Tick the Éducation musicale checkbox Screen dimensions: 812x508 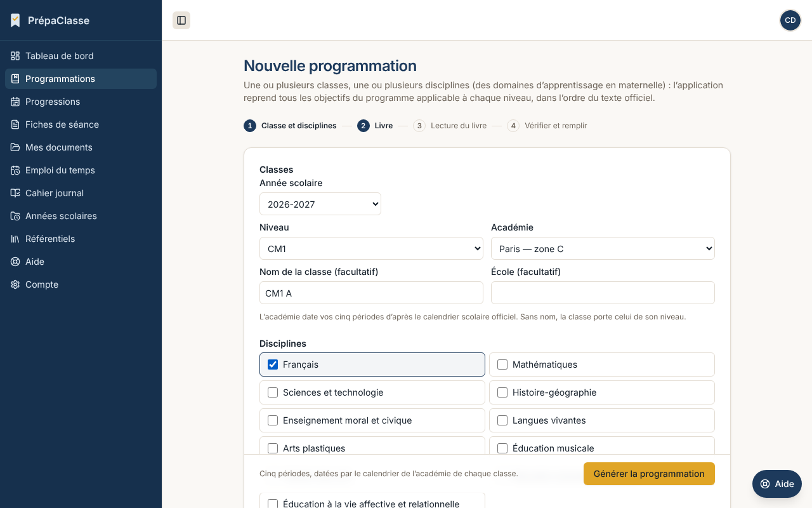pos(502,448)
